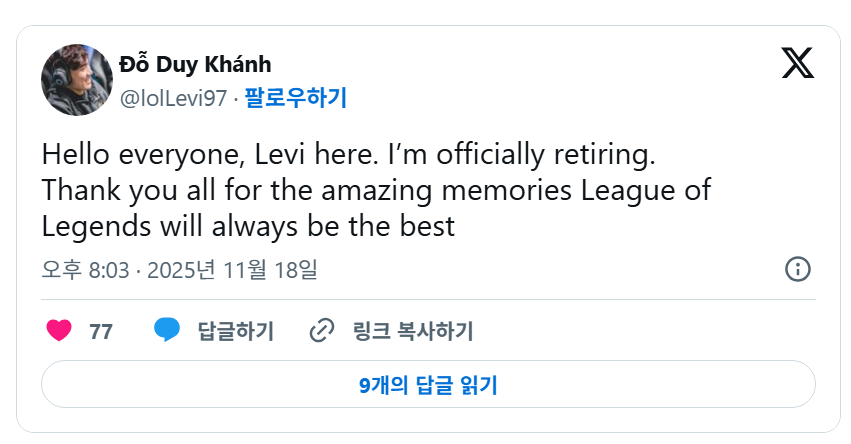Click the 77 likes count
The image size is (851, 444).
coord(101,331)
